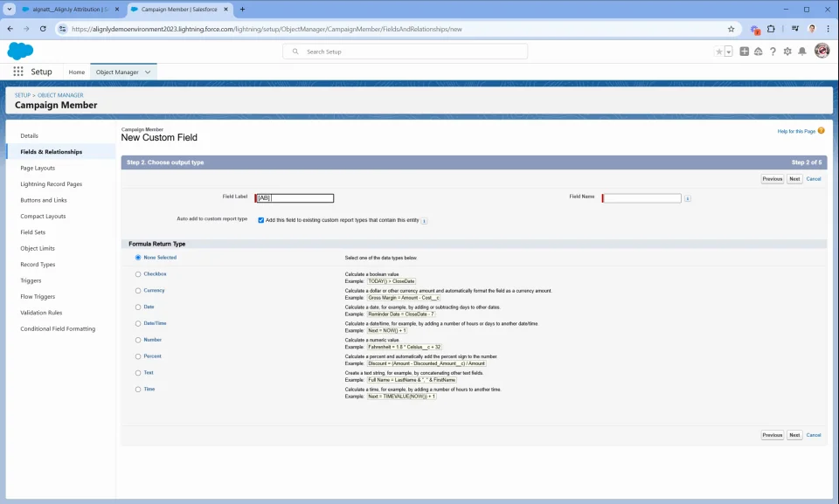Viewport: 839px width, 504px height.
Task: Open Compact Layouts in the sidebar
Action: tap(43, 216)
